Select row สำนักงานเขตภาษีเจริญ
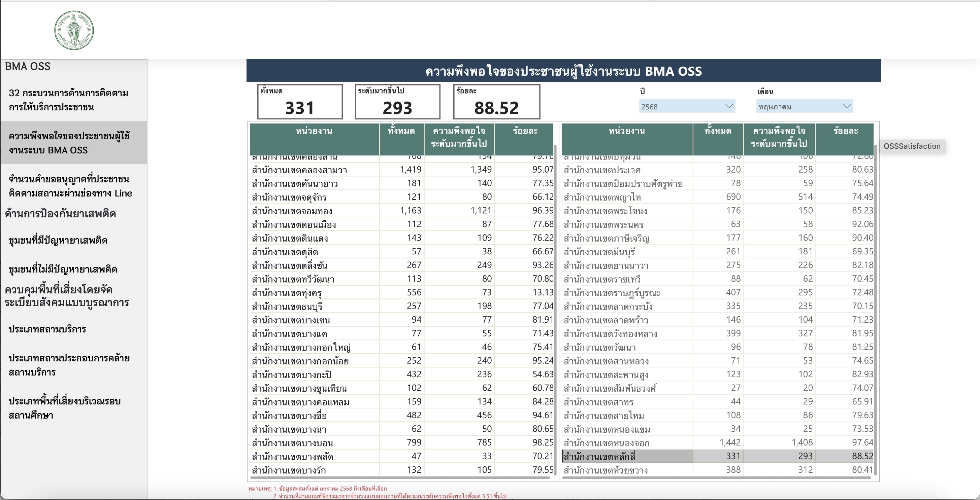The width and height of the screenshot is (980, 500). pos(718,238)
